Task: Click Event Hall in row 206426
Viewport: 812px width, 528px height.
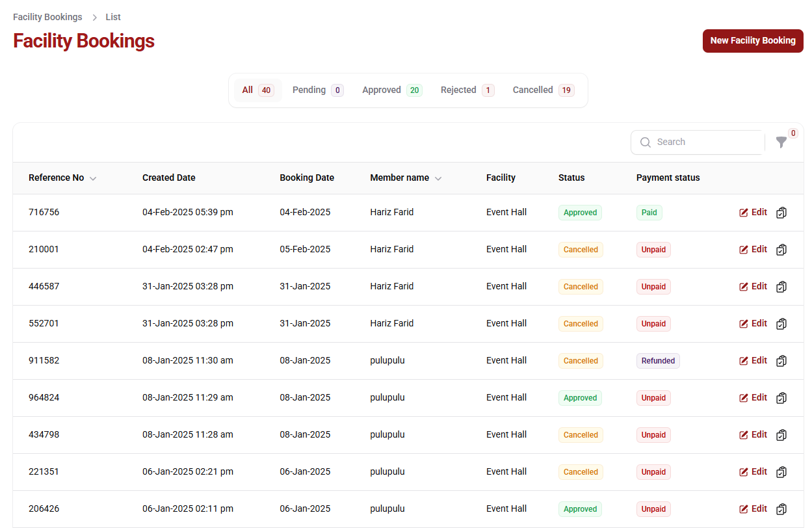Action: (x=506, y=508)
